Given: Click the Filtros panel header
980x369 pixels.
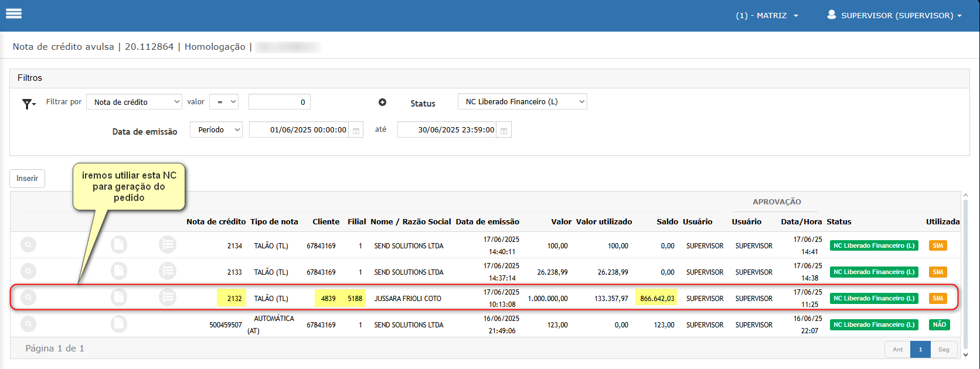Looking at the screenshot, I should [489, 78].
